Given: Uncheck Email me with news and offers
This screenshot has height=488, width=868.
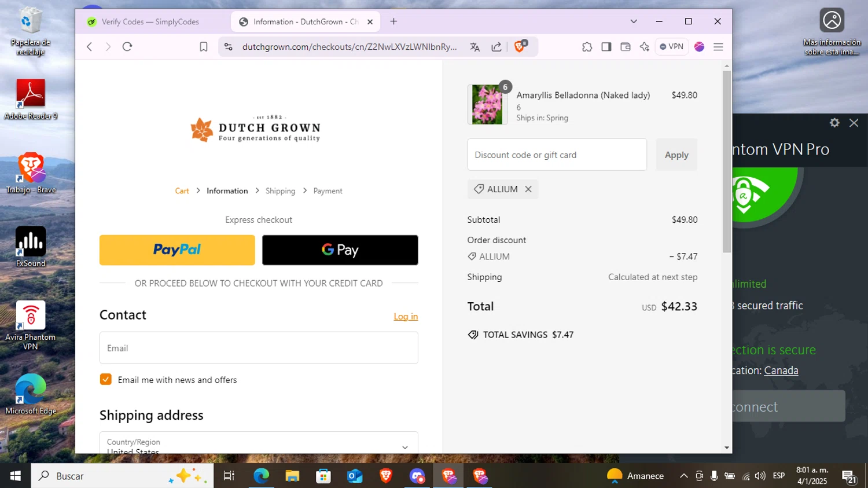Looking at the screenshot, I should pyautogui.click(x=105, y=379).
